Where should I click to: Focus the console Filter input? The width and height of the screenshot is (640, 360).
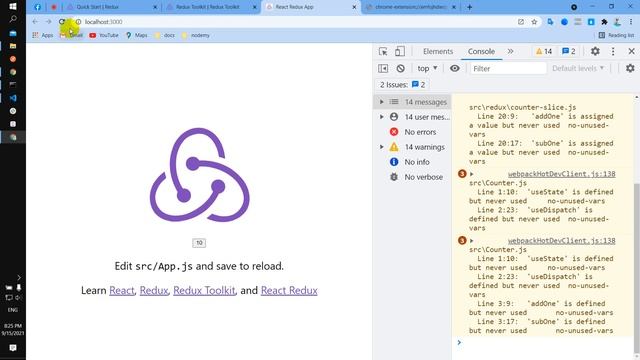(x=508, y=69)
